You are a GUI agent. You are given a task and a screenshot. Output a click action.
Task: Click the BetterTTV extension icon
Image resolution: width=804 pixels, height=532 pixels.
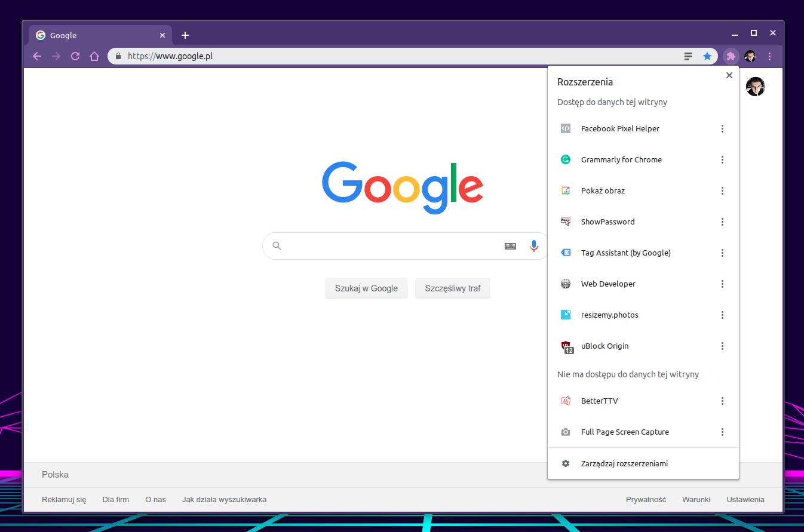566,401
